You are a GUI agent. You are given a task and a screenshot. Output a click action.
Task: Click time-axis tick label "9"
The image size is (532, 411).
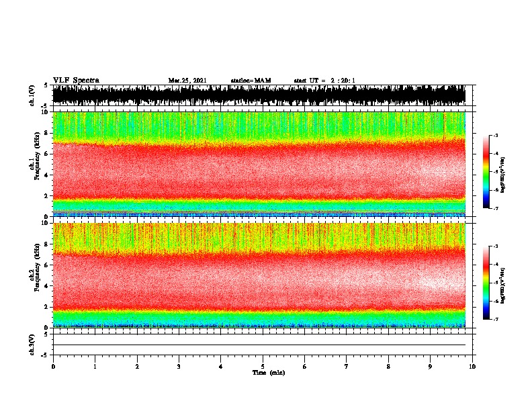pos(430,367)
